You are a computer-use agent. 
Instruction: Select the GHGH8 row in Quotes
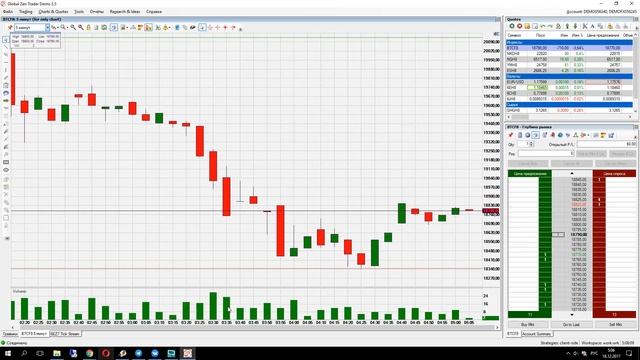click(569, 110)
